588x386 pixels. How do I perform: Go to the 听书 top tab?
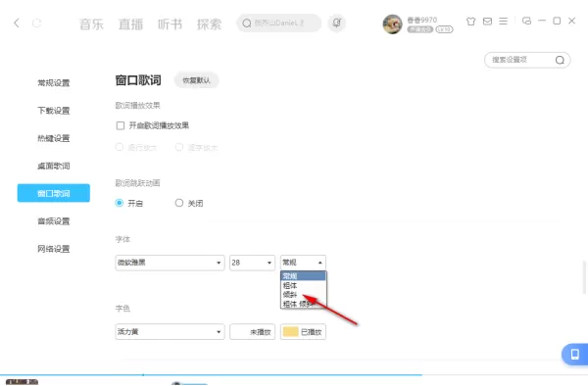point(170,24)
